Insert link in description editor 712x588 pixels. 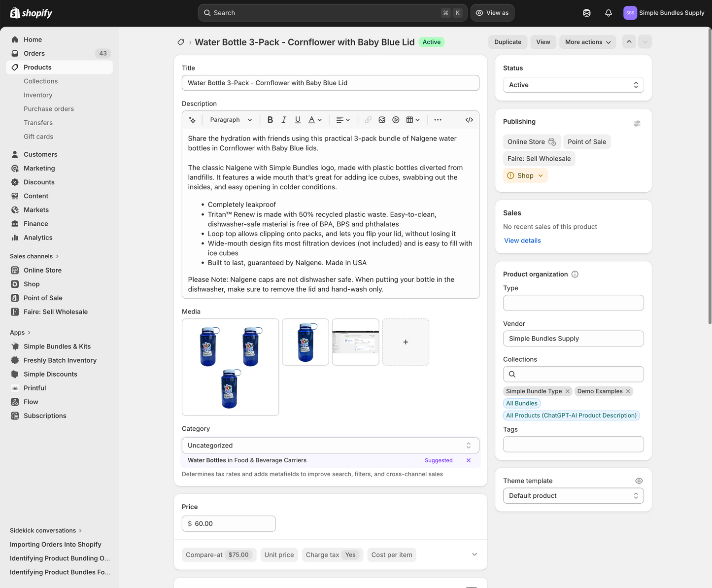(368, 120)
